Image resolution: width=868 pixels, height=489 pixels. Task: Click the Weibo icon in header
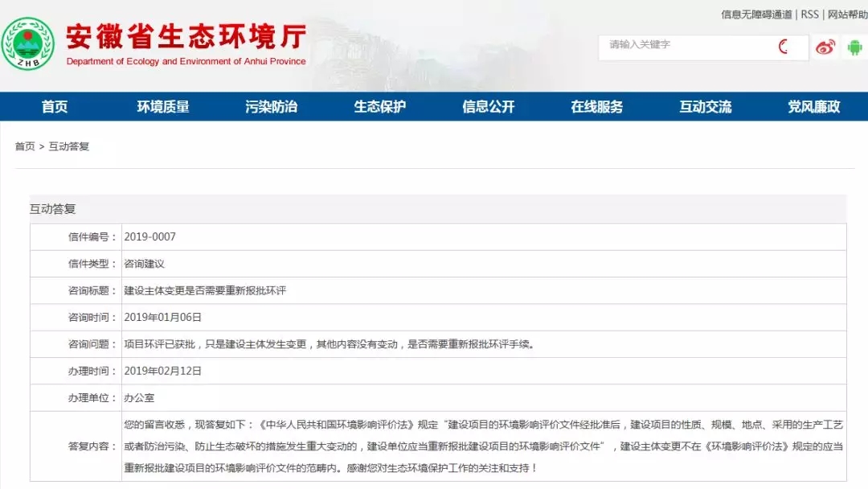pos(825,47)
